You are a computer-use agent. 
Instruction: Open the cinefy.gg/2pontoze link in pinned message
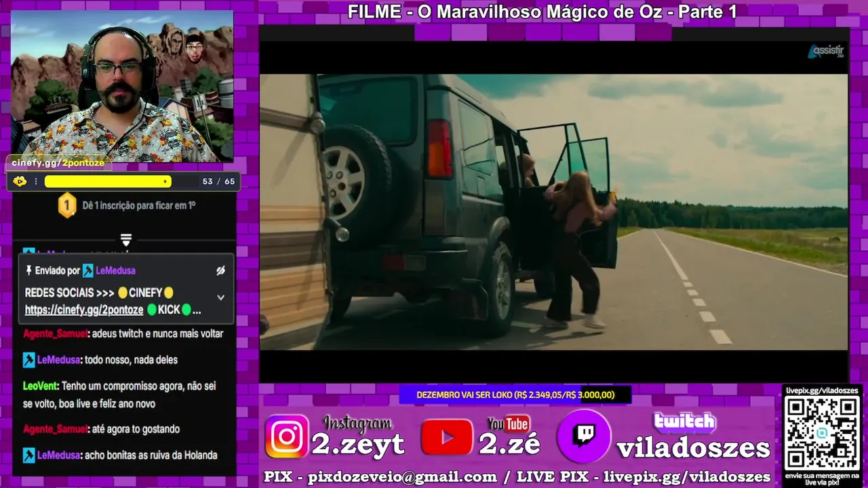(84, 310)
